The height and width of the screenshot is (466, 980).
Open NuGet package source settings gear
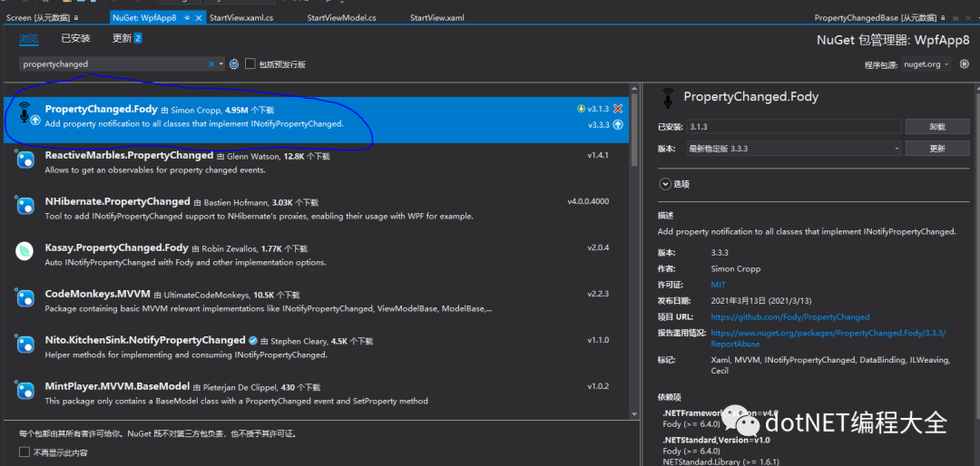(x=965, y=63)
